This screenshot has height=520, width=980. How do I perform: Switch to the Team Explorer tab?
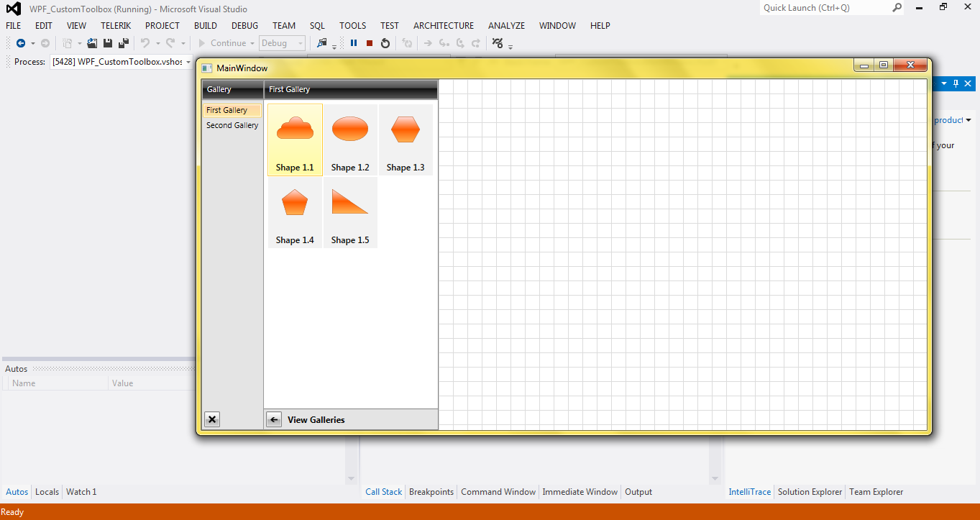[x=876, y=492]
